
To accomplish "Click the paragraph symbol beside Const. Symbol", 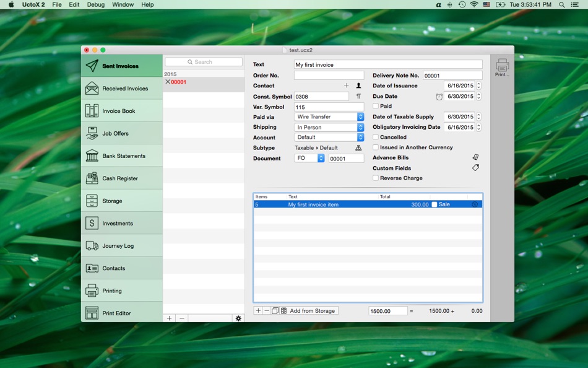I will (359, 97).
